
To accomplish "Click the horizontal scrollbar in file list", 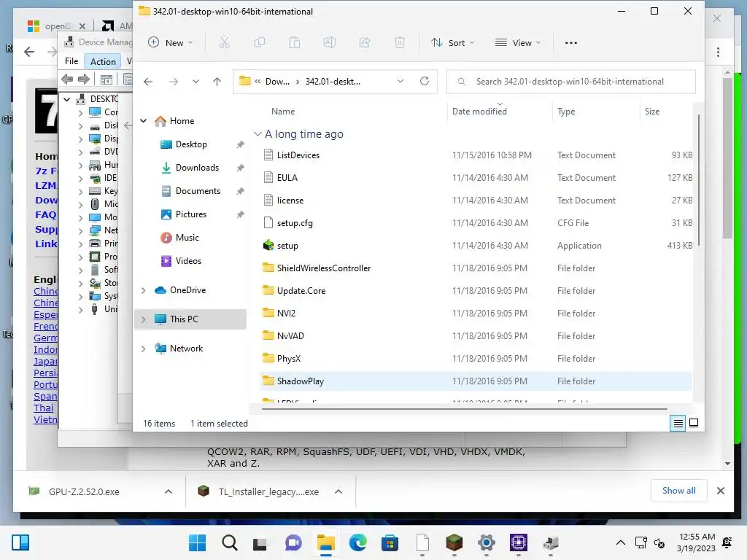I will point(464,408).
